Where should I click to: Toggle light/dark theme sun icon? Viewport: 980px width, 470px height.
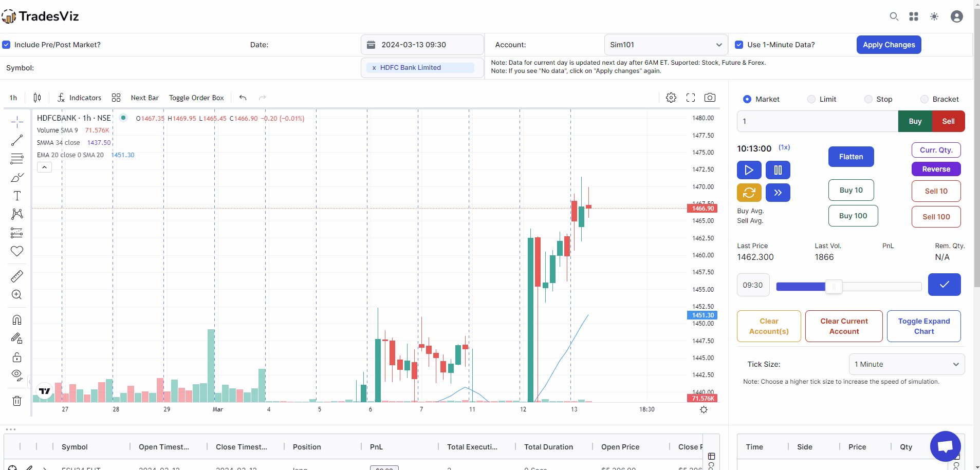click(934, 16)
